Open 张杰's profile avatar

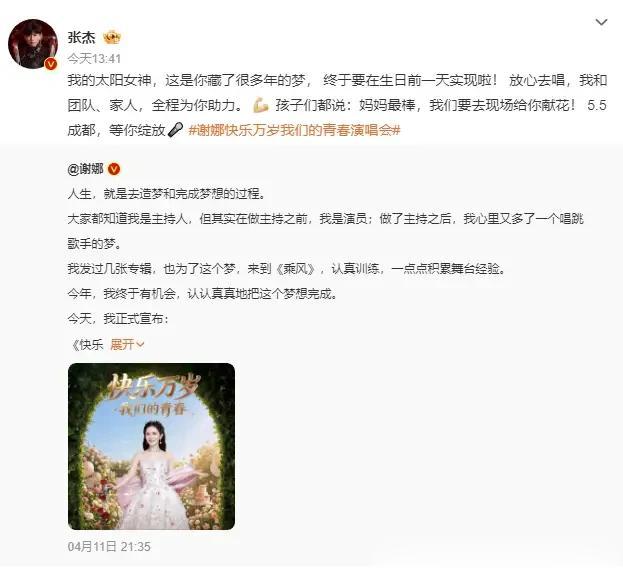tap(33, 44)
